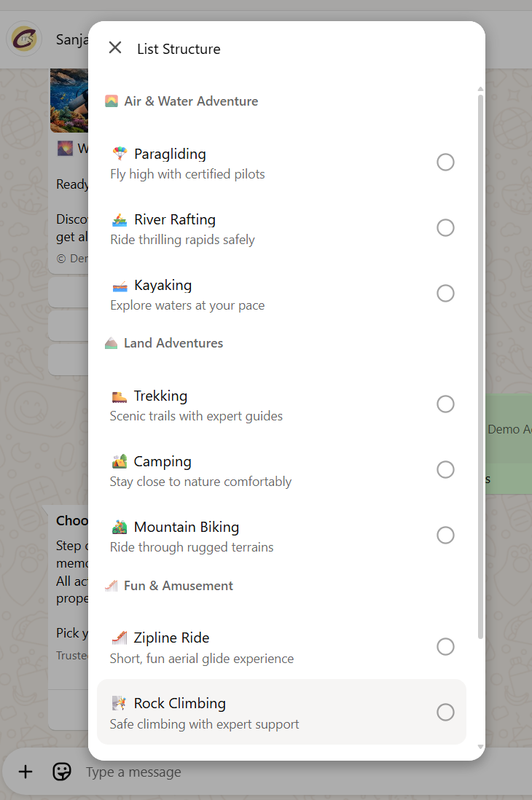The width and height of the screenshot is (532, 800).
Task: Click the Zipline Ride item title
Action: (x=171, y=638)
